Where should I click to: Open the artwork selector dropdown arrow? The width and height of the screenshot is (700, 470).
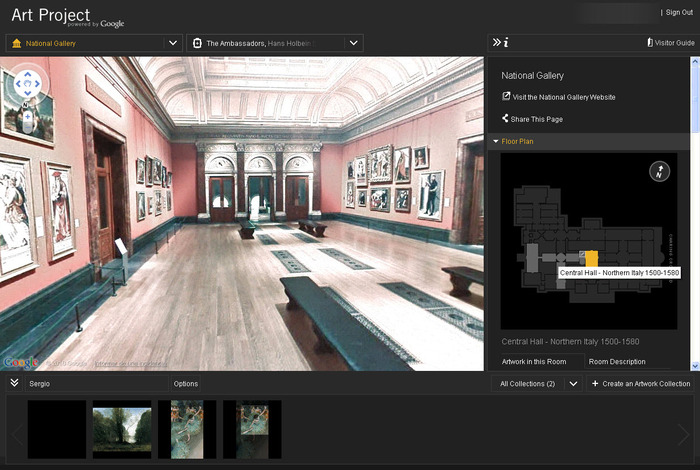pyautogui.click(x=354, y=43)
